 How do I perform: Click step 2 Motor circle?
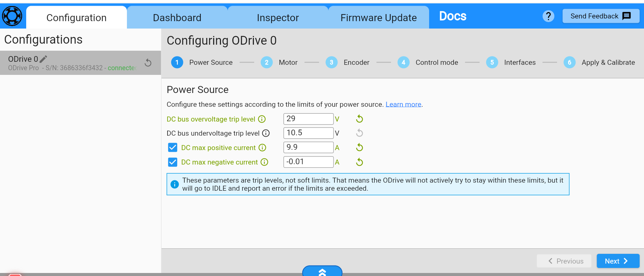tap(267, 62)
